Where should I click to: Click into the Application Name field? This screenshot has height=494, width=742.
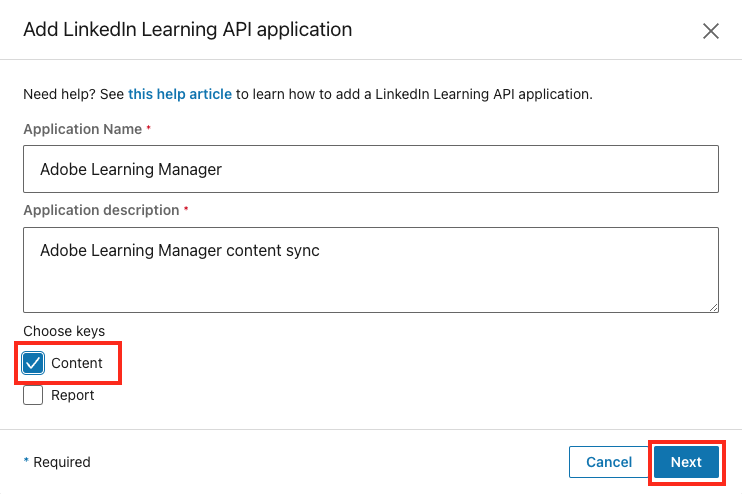coord(371,169)
